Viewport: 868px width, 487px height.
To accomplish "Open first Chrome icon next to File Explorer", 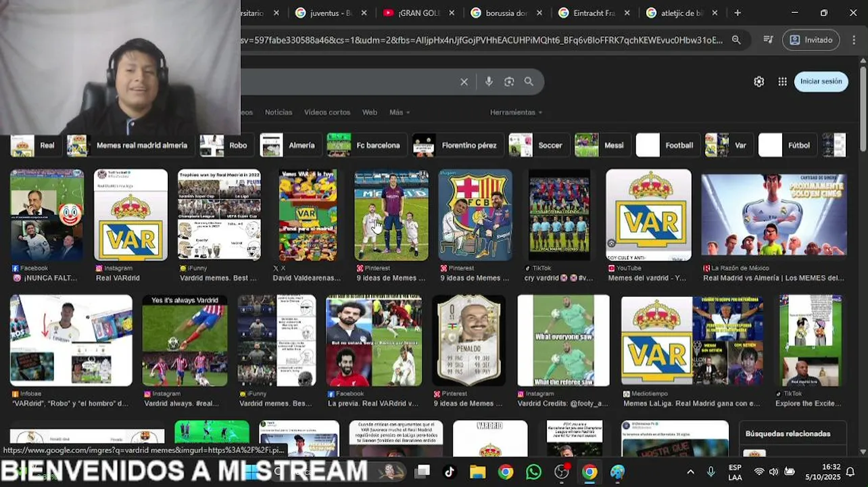I will click(506, 471).
